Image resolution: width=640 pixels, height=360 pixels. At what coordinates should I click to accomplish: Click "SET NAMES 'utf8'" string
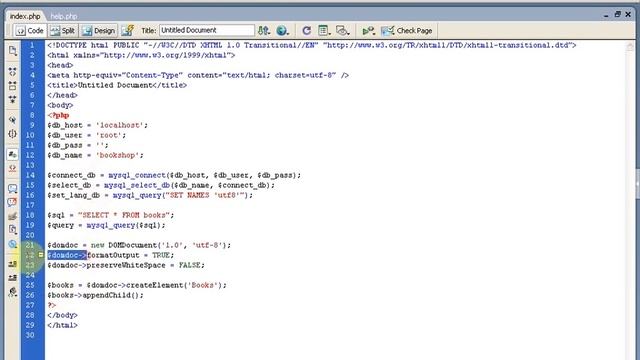(205, 195)
